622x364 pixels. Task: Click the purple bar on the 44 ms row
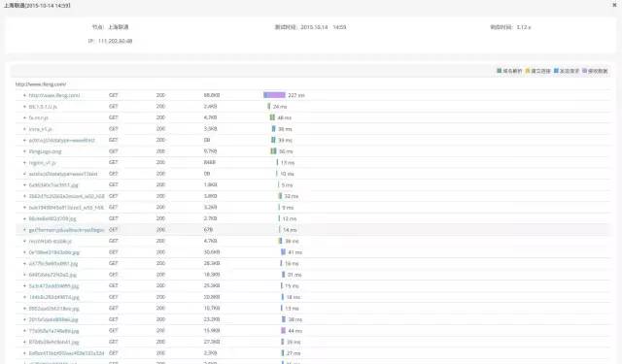pyautogui.click(x=283, y=330)
